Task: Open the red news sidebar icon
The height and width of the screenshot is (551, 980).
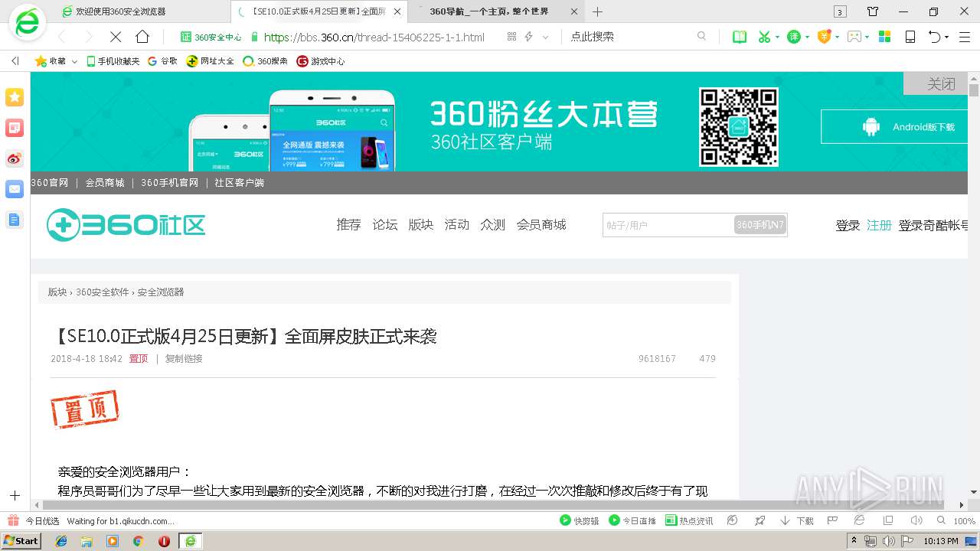Action: 15,128
